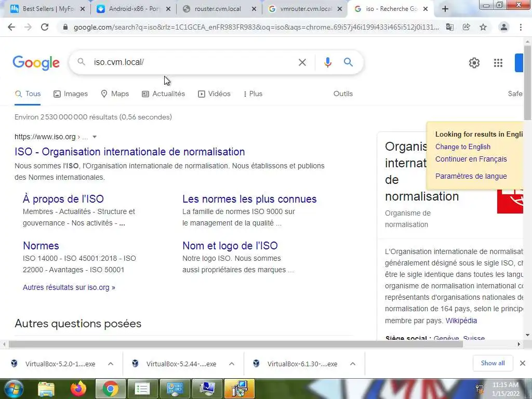Open the translate page icon in address bar
532x399 pixels.
[x=450, y=27]
